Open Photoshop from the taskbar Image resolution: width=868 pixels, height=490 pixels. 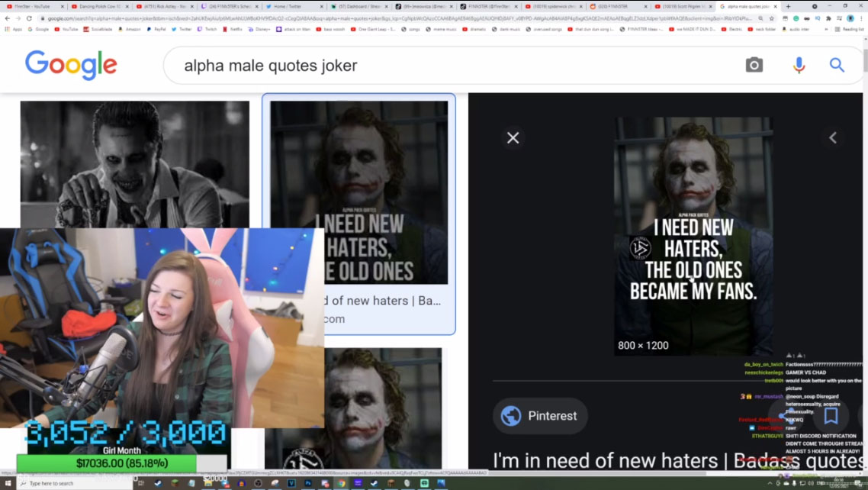coord(308,483)
